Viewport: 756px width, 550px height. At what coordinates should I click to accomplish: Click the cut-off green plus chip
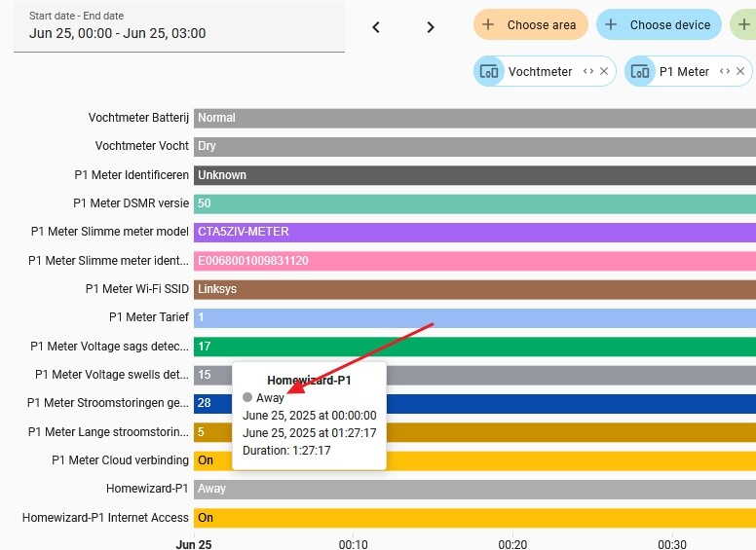pos(743,24)
